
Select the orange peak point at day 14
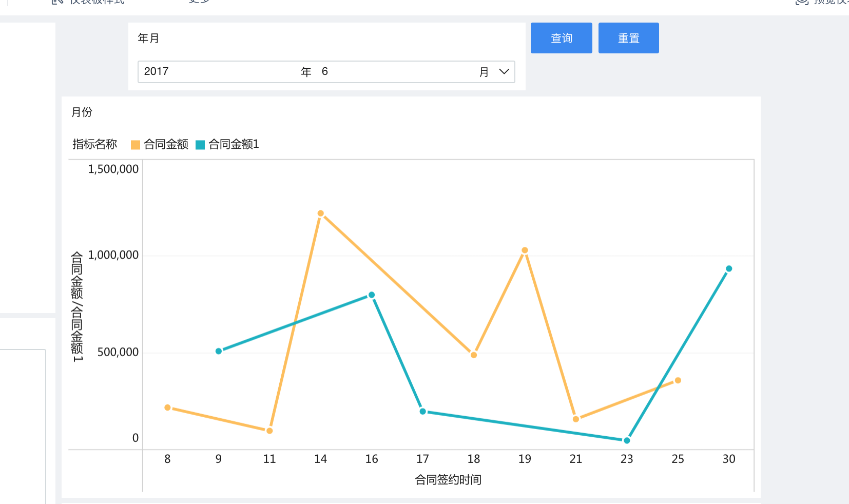click(x=321, y=214)
